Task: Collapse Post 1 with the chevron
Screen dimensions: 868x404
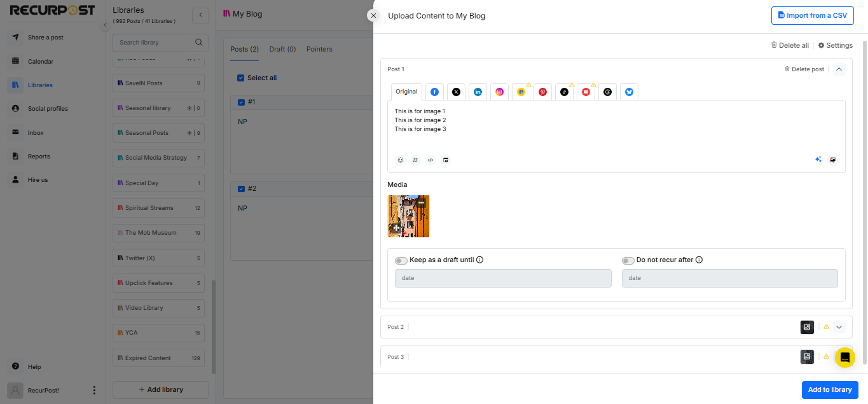Action: tap(839, 69)
